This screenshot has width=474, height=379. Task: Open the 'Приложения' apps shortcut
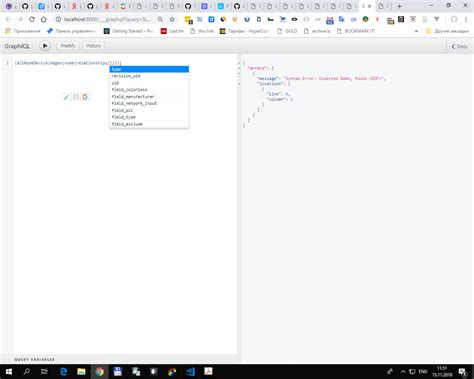pyautogui.click(x=23, y=31)
